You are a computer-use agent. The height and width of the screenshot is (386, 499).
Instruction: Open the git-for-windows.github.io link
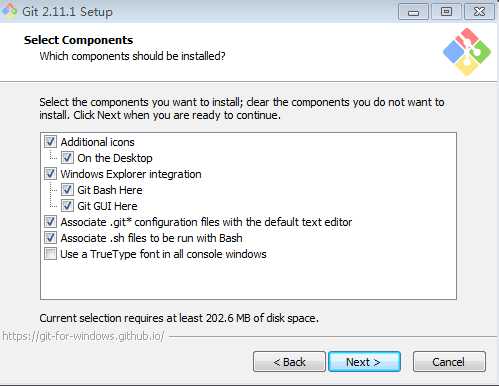[x=83, y=336]
